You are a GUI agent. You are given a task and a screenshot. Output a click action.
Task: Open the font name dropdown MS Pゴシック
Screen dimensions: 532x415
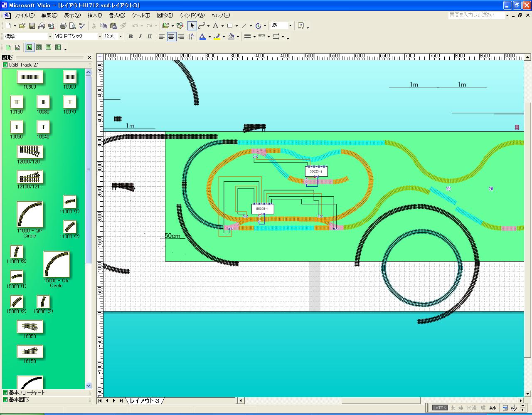(100, 37)
